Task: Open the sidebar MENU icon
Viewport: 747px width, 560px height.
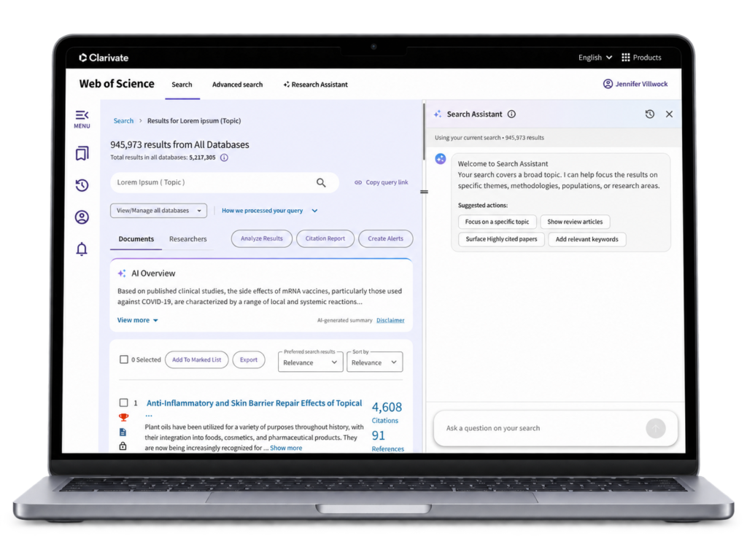Action: [x=82, y=119]
